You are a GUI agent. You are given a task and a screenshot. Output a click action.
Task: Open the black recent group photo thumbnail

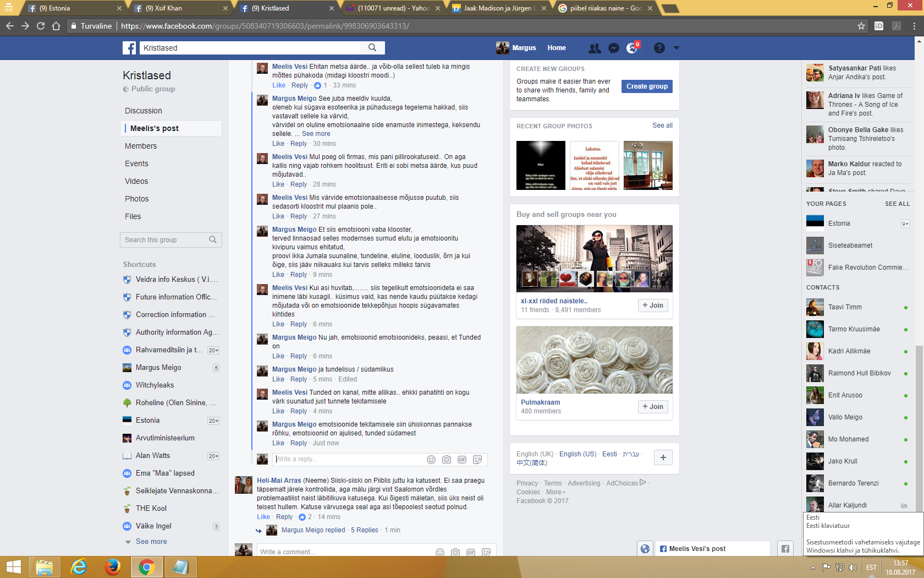(541, 165)
